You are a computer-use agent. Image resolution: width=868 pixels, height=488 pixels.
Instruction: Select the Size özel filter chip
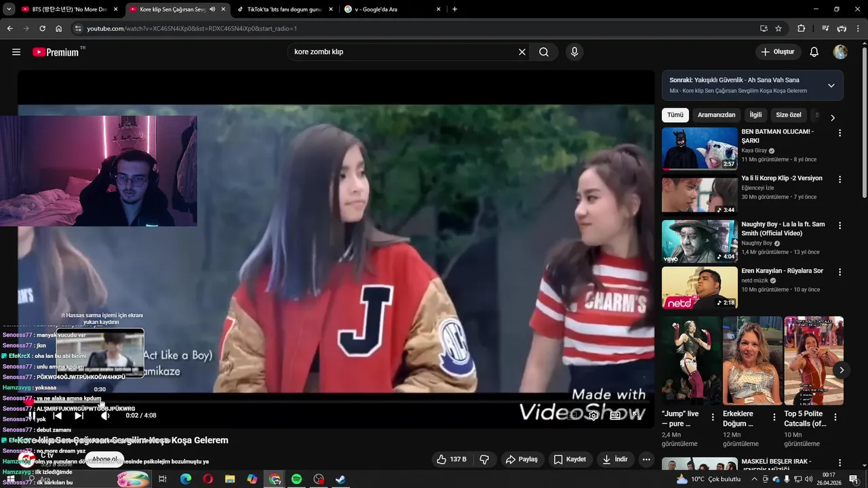(789, 115)
